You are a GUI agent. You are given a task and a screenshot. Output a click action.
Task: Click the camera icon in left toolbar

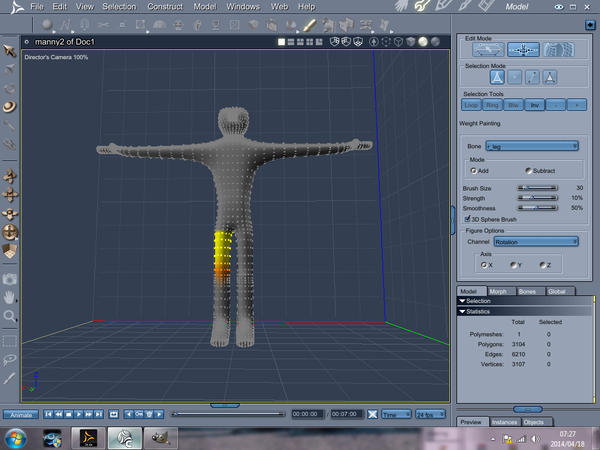pyautogui.click(x=9, y=277)
